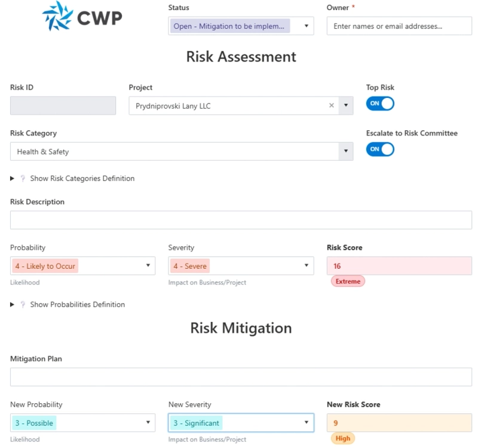The image size is (478, 448).
Task: Open the New Probability dropdown
Action: click(x=148, y=422)
